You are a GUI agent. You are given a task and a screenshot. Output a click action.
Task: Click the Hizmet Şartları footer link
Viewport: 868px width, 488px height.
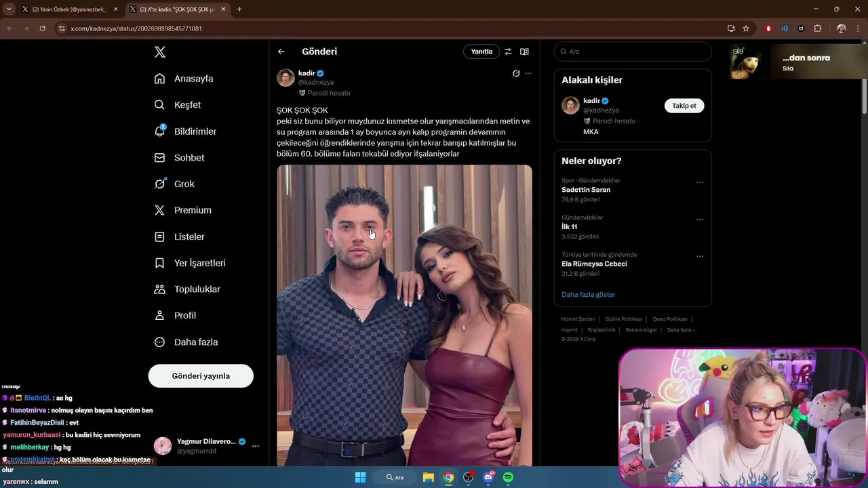(578, 319)
